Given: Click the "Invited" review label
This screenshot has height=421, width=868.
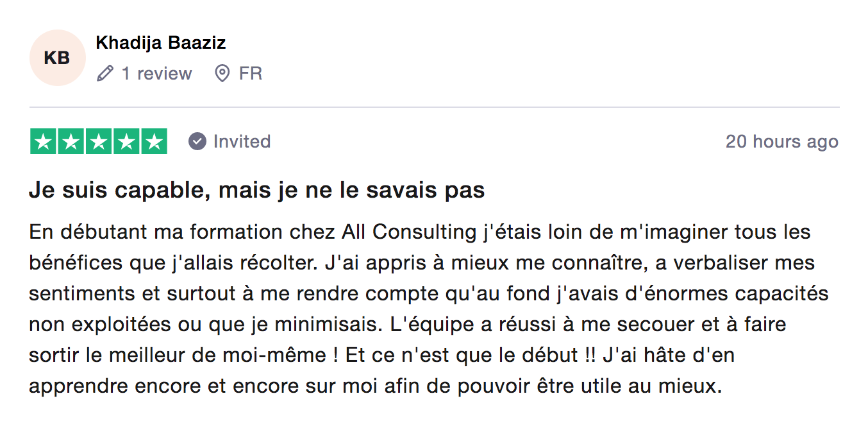Looking at the screenshot, I should click(242, 141).
